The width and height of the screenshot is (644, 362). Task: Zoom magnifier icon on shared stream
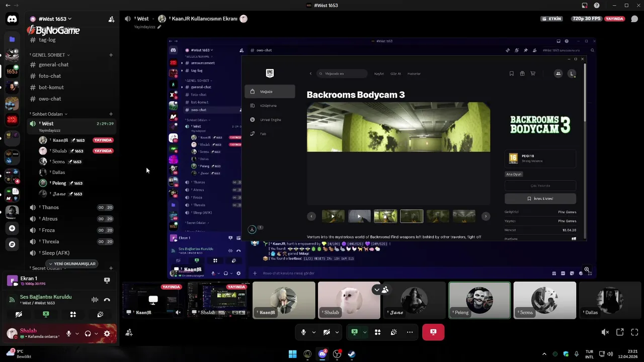[587, 269]
